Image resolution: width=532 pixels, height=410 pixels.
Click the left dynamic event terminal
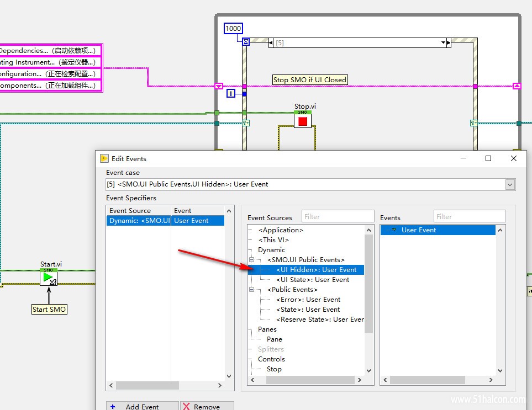pos(246,123)
